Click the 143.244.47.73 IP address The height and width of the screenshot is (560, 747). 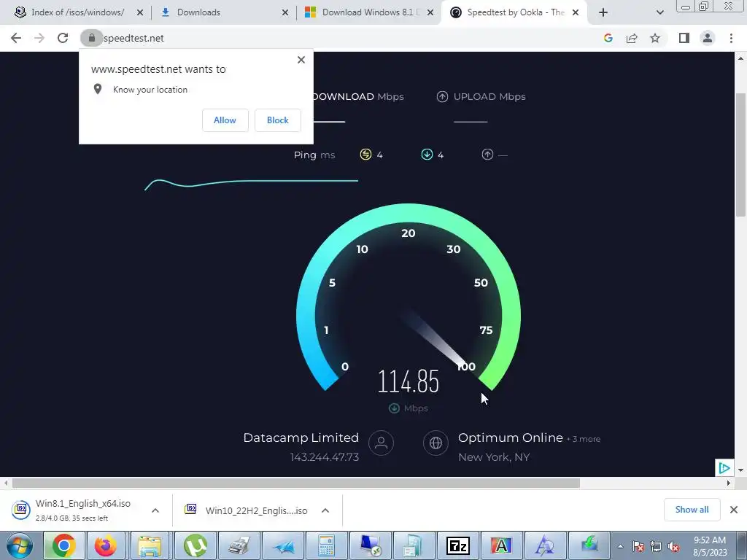325,457
